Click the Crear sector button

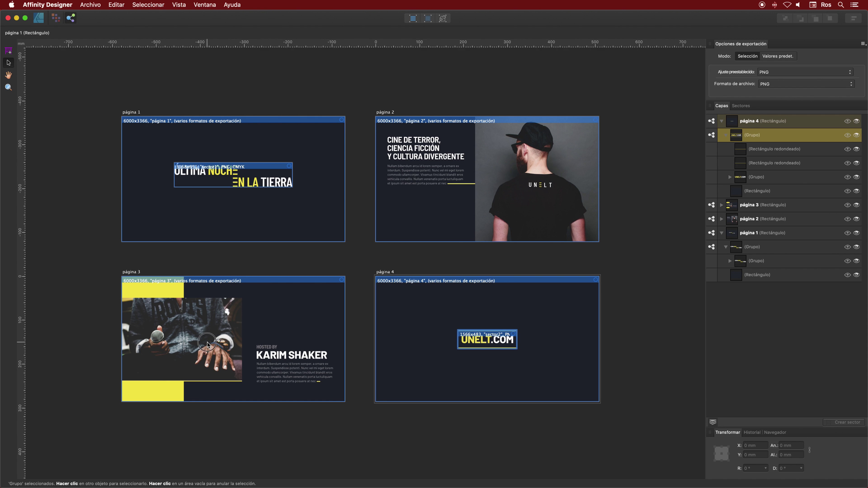pos(843,422)
